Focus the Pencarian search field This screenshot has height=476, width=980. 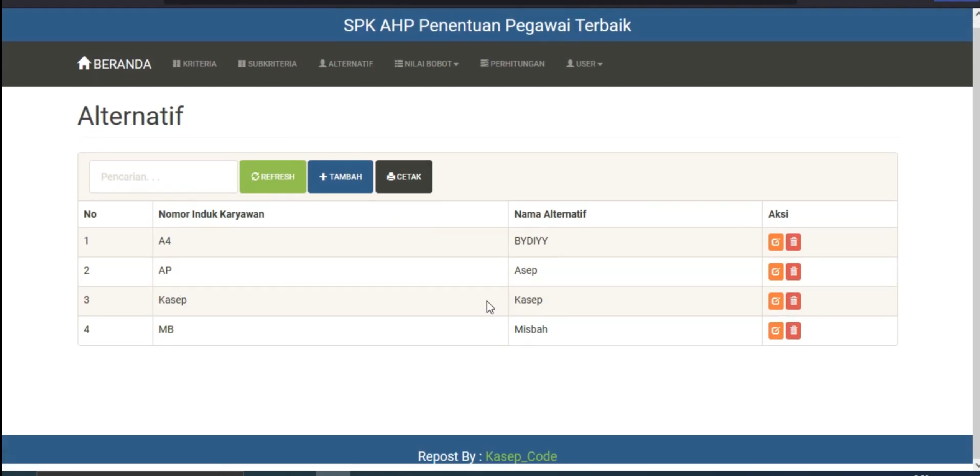163,177
